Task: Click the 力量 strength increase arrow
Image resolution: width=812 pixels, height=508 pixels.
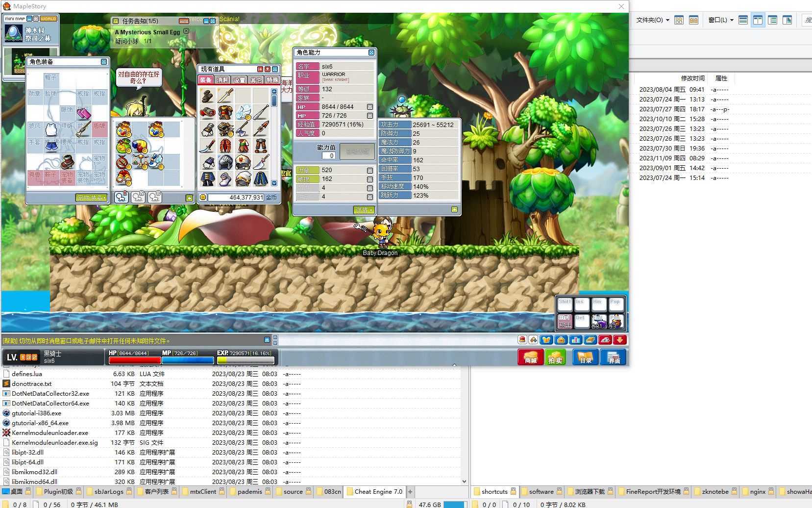Action: tap(370, 170)
